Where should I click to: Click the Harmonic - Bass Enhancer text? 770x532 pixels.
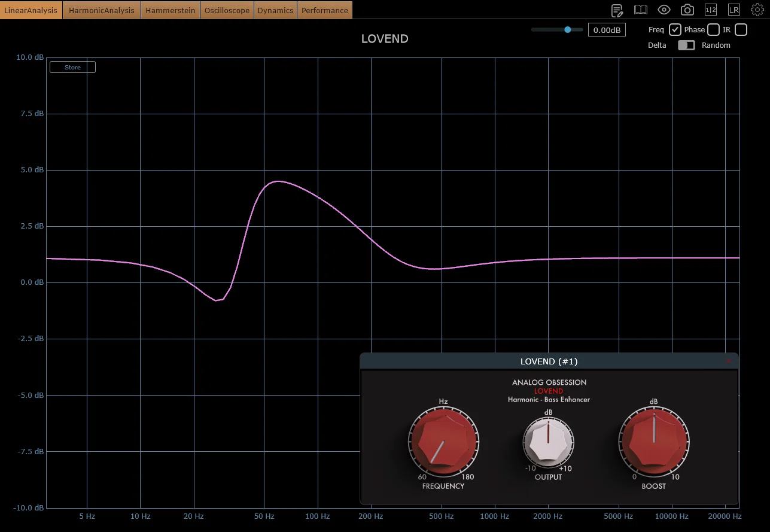click(549, 399)
